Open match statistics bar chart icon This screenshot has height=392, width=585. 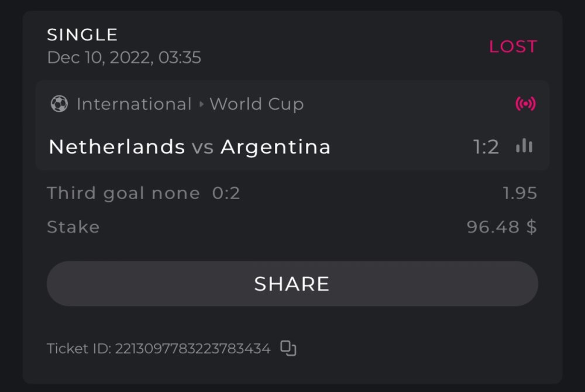coord(524,146)
